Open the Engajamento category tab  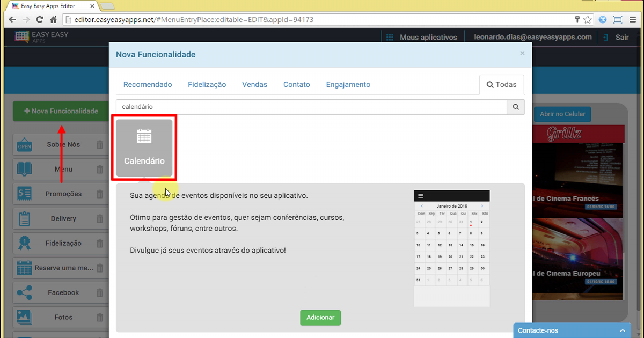click(x=348, y=84)
